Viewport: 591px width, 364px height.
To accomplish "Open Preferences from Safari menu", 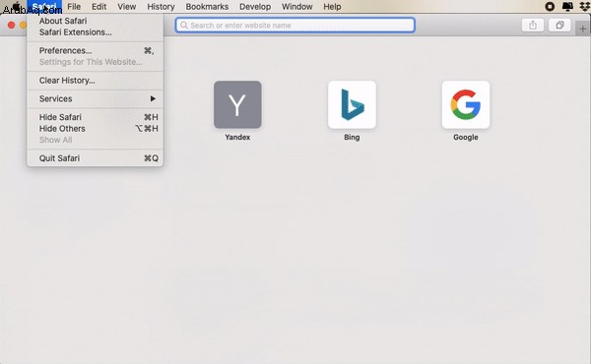I will 95,50.
